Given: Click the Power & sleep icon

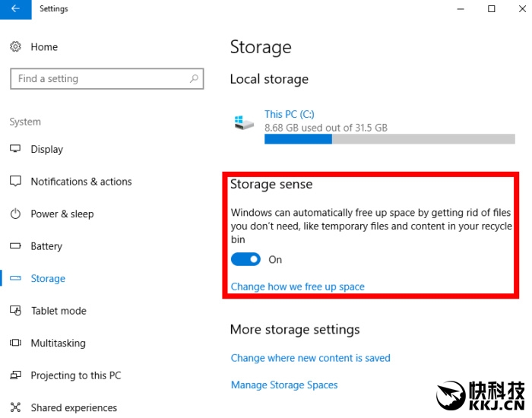Looking at the screenshot, I should (16, 214).
